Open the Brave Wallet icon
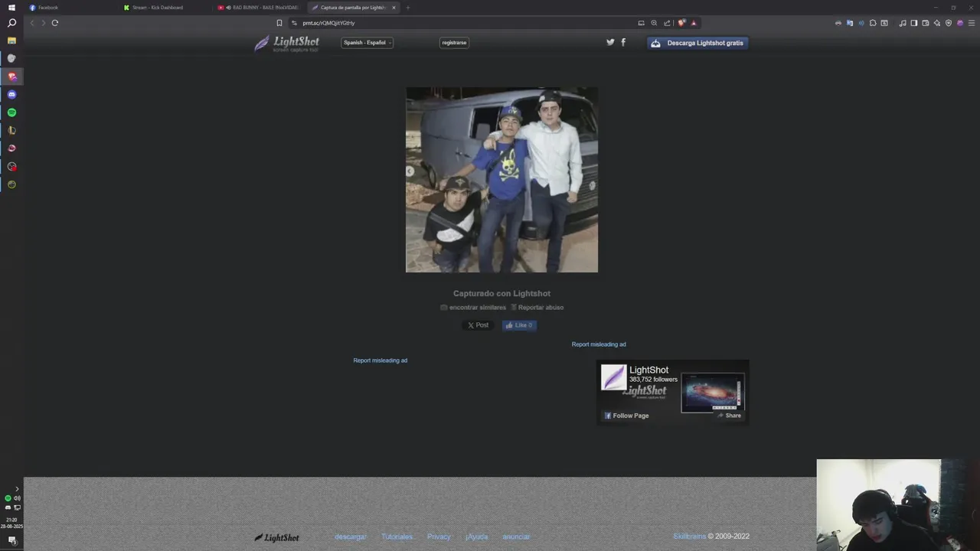This screenshot has width=980, height=551. 926,23
